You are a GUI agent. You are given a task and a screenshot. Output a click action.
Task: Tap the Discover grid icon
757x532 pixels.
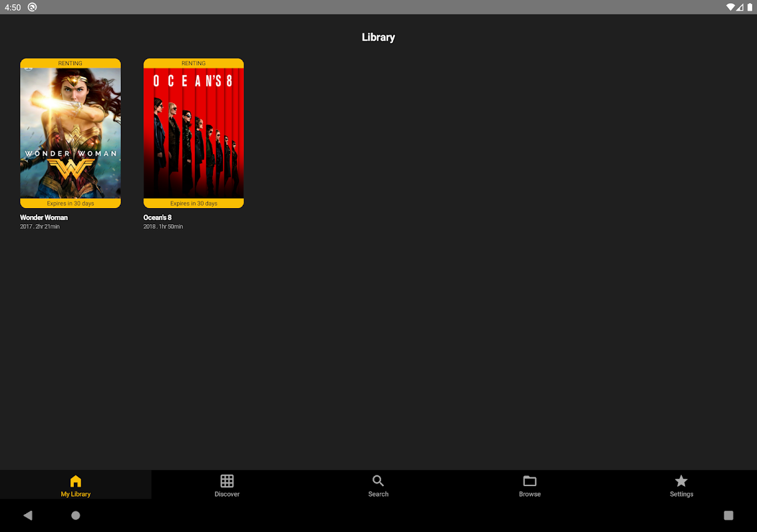click(227, 481)
